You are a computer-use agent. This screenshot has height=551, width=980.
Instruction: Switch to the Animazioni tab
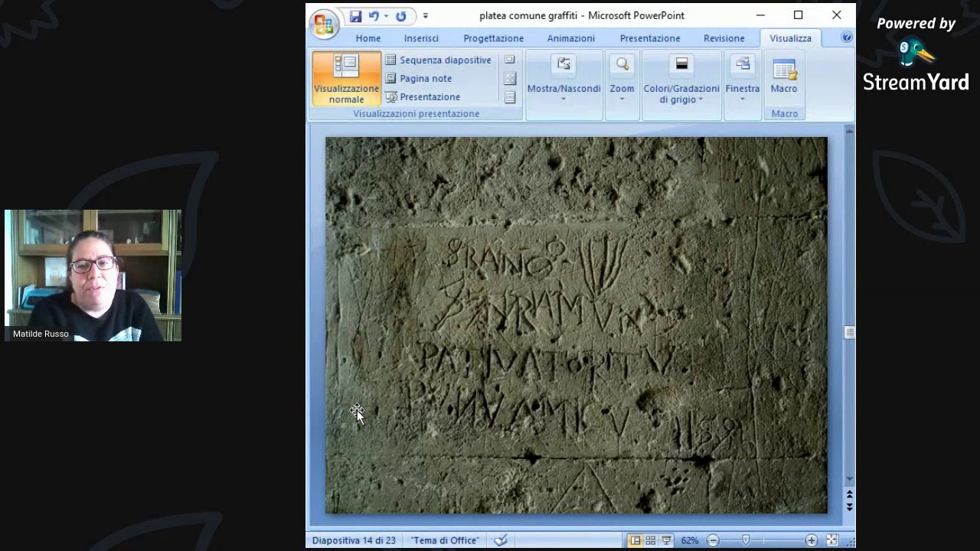click(x=571, y=38)
